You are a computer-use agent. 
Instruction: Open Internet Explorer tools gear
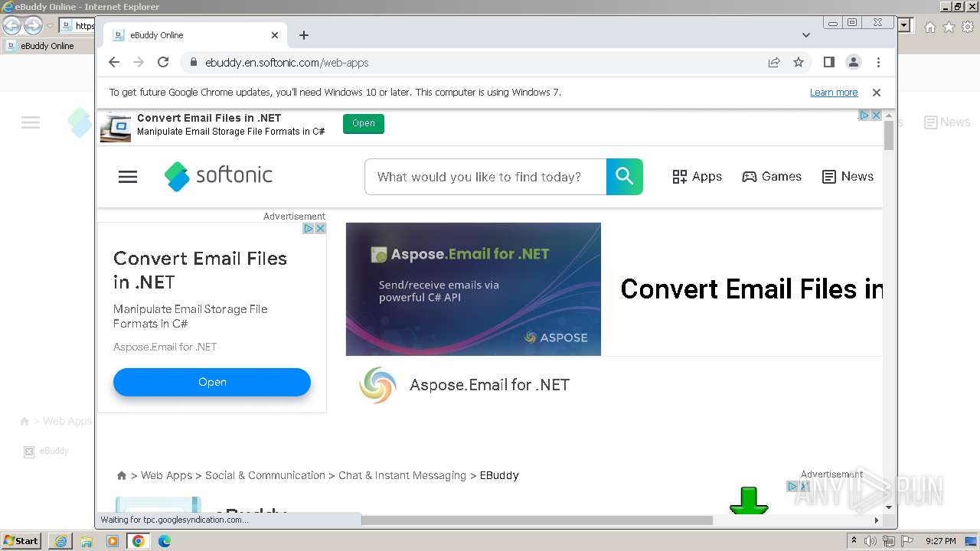(968, 27)
